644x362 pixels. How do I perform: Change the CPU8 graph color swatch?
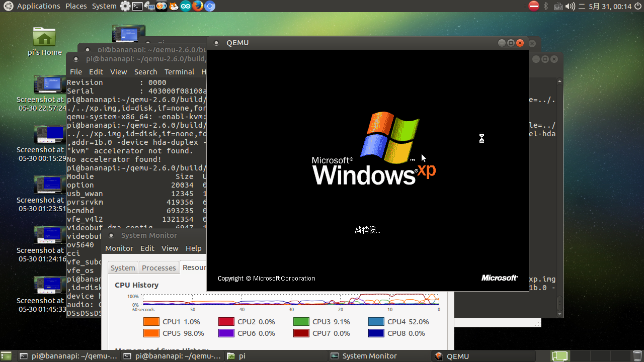[x=376, y=333]
